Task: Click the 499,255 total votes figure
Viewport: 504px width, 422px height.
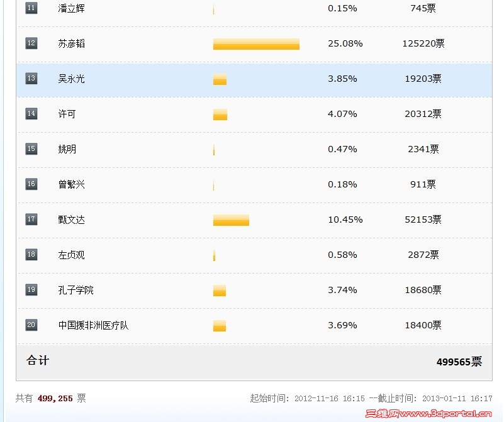Action: pyautogui.click(x=55, y=399)
